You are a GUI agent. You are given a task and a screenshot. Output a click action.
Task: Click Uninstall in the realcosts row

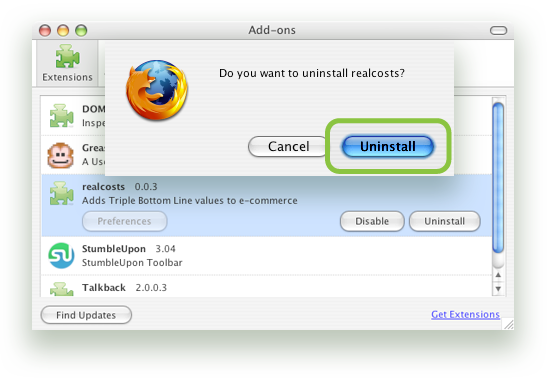[444, 221]
